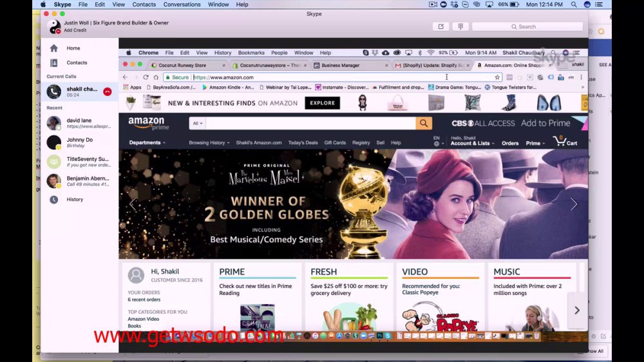Open the EN language selector globe
This screenshot has height=362, width=644.
(x=438, y=141)
